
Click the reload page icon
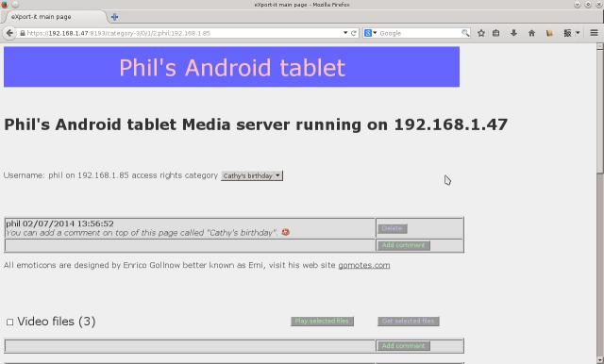click(x=354, y=33)
